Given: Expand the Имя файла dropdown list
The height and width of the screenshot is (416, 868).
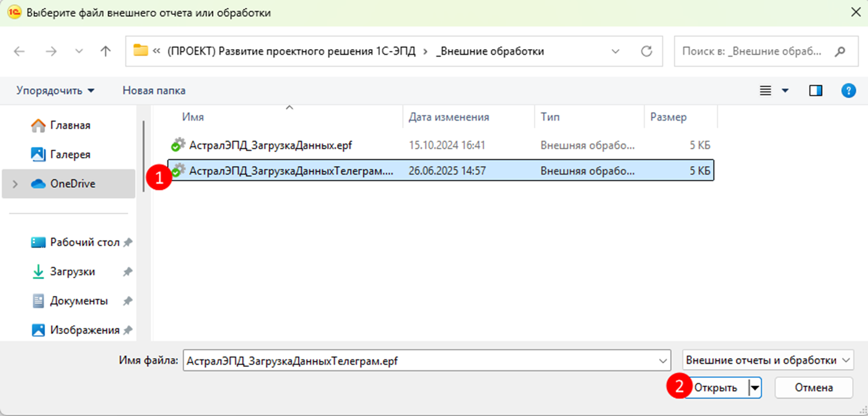Looking at the screenshot, I should coord(663,361).
